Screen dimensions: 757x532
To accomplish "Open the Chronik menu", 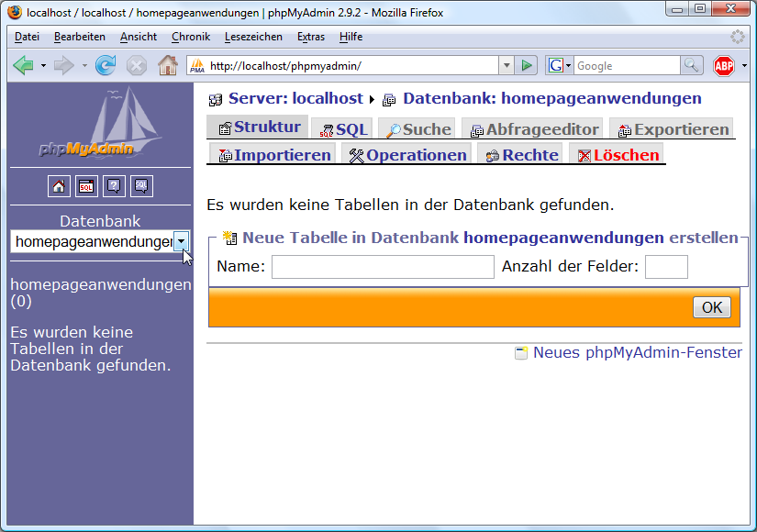I will [x=191, y=37].
